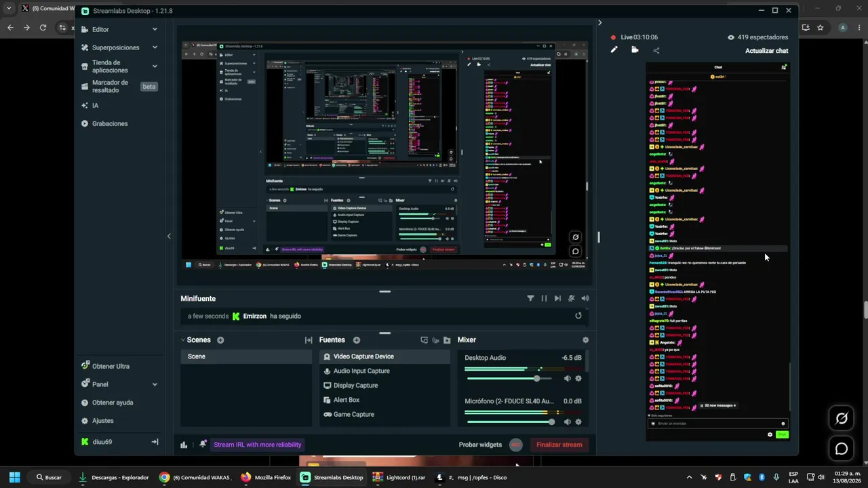Select the Scene item in Scenes list
Viewport: 868px width, 488px height.
click(246, 357)
